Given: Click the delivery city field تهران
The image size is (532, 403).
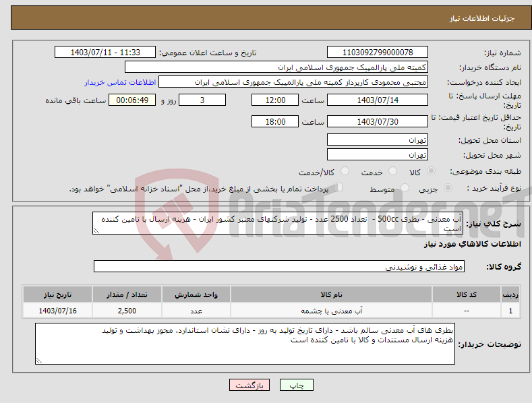Looking at the screenshot, I should click(378, 154).
